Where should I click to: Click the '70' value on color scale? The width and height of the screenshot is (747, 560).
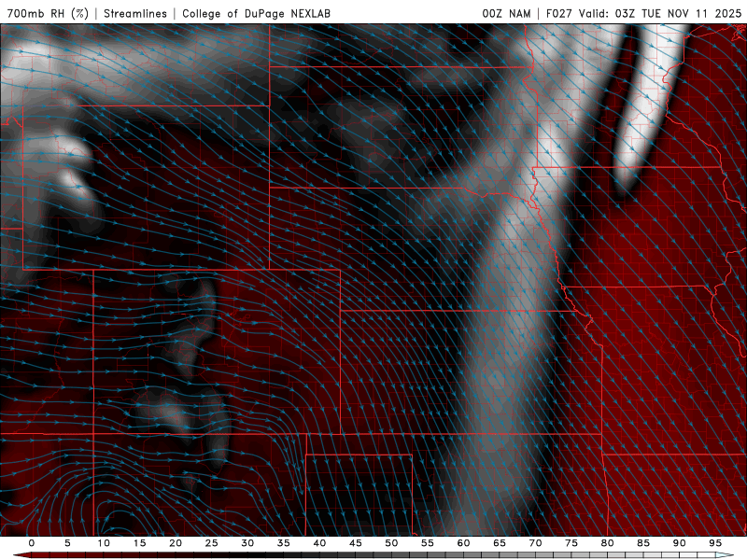click(535, 543)
